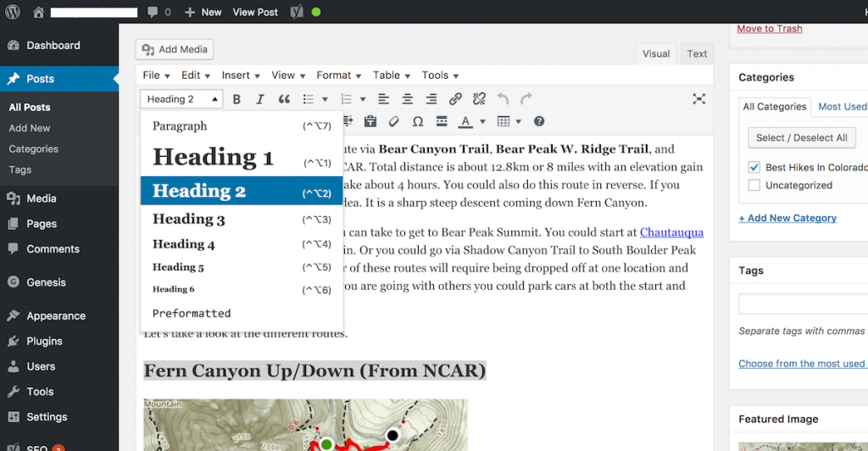Choose the Preformatted format option
The height and width of the screenshot is (451, 868).
[x=242, y=313]
